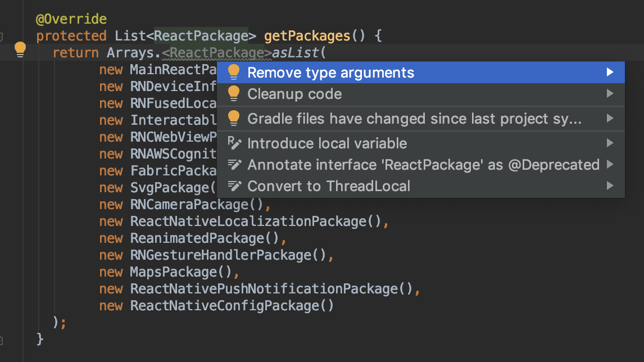Viewport: 644px width, 362px height.
Task: Click the bulb icon beside Cleanup code
Action: pyautogui.click(x=234, y=94)
